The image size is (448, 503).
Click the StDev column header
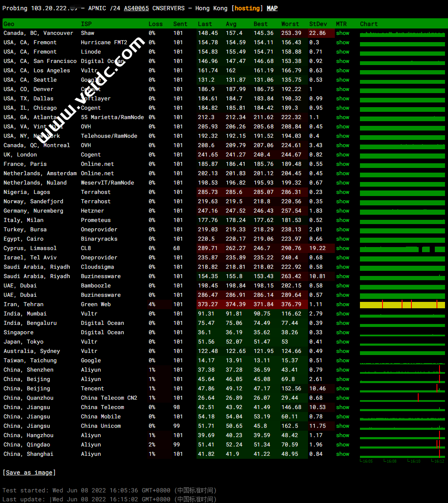pos(318,24)
